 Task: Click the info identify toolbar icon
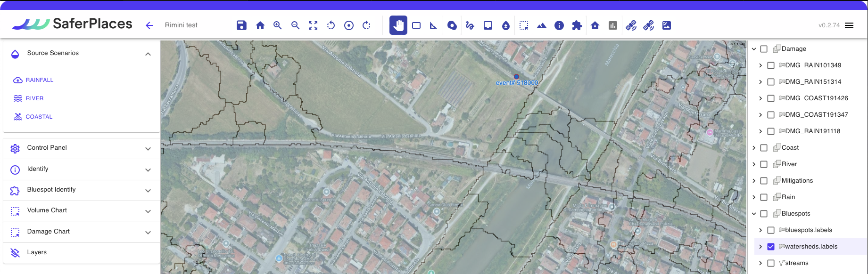(x=559, y=25)
